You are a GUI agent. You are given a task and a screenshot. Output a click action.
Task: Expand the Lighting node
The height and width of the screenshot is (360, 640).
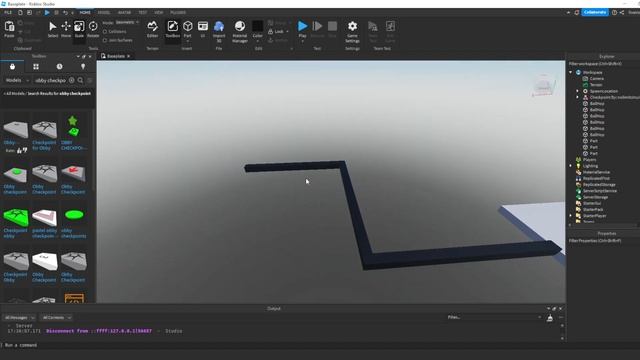click(571, 166)
